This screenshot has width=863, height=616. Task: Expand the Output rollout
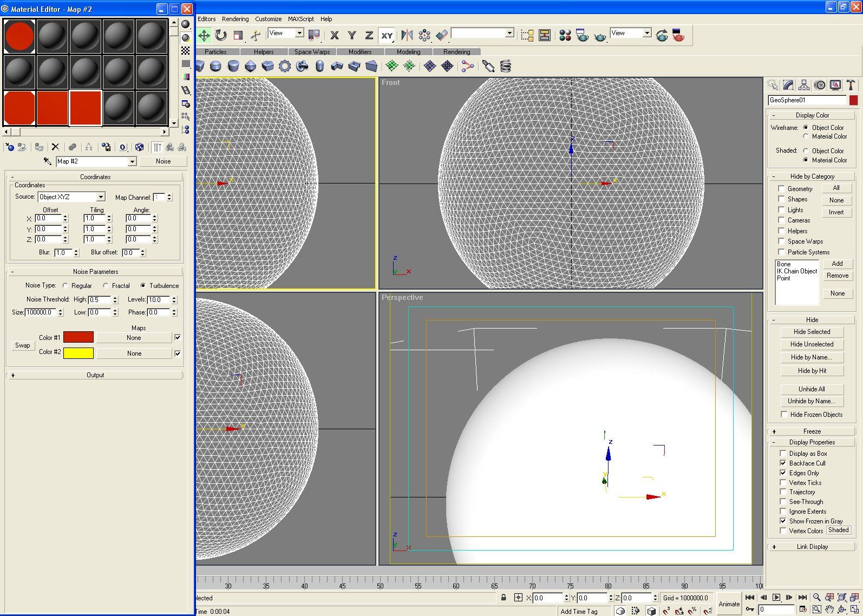point(95,375)
